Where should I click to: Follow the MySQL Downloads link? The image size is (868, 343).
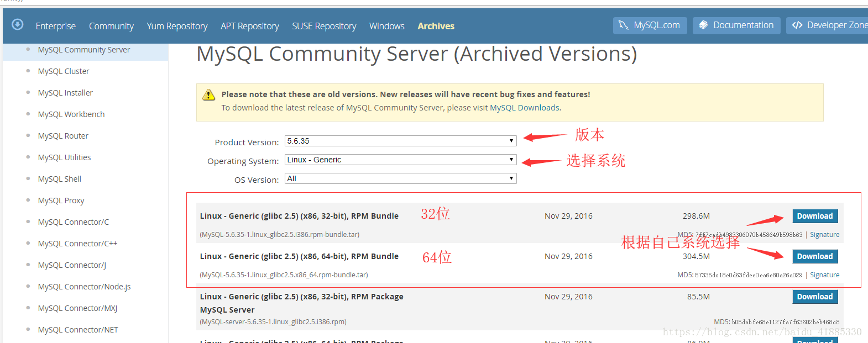pyautogui.click(x=525, y=108)
